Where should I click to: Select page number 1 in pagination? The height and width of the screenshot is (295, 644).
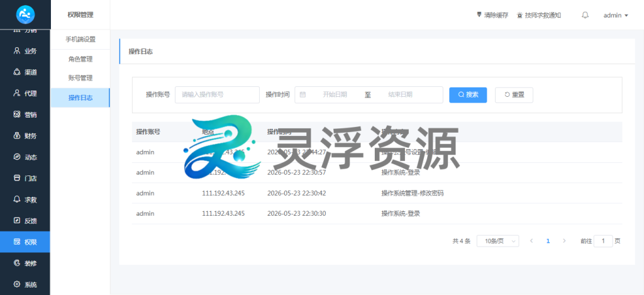point(548,241)
